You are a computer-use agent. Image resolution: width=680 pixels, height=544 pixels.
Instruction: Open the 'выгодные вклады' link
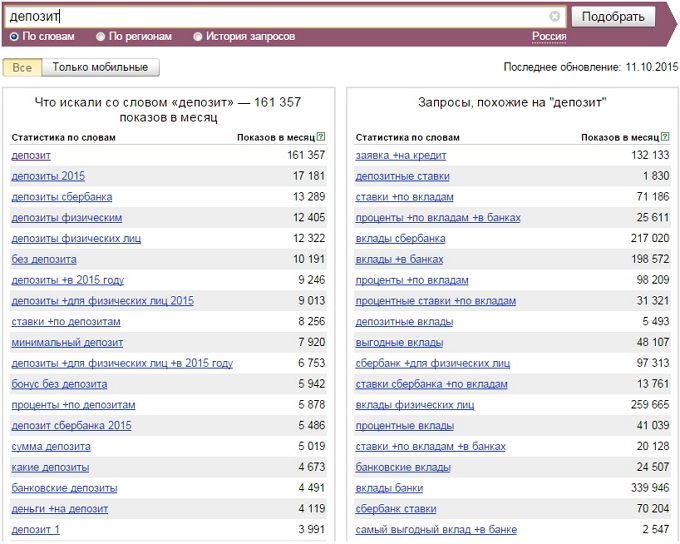pyautogui.click(x=399, y=343)
